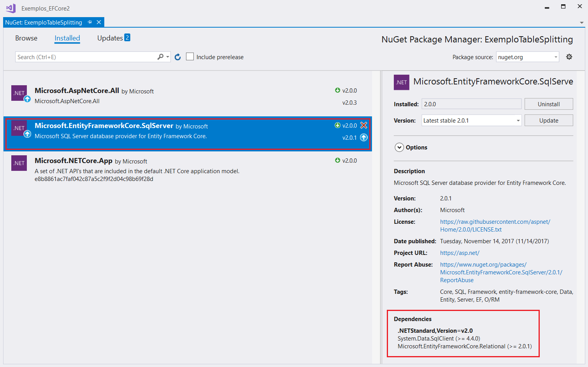The width and height of the screenshot is (588, 367).
Task: Click the red uninstall X on SqlServer package
Action: 364,125
